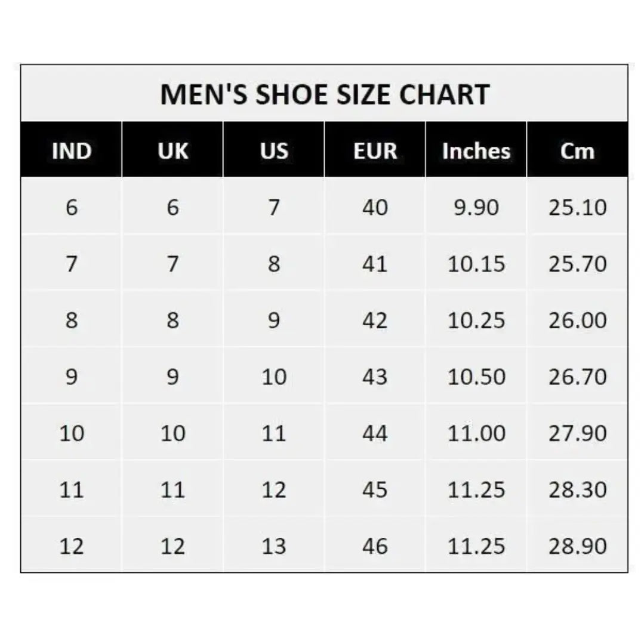This screenshot has height=644, width=644.
Task: Select the 10.15 inches value
Action: 476,264
